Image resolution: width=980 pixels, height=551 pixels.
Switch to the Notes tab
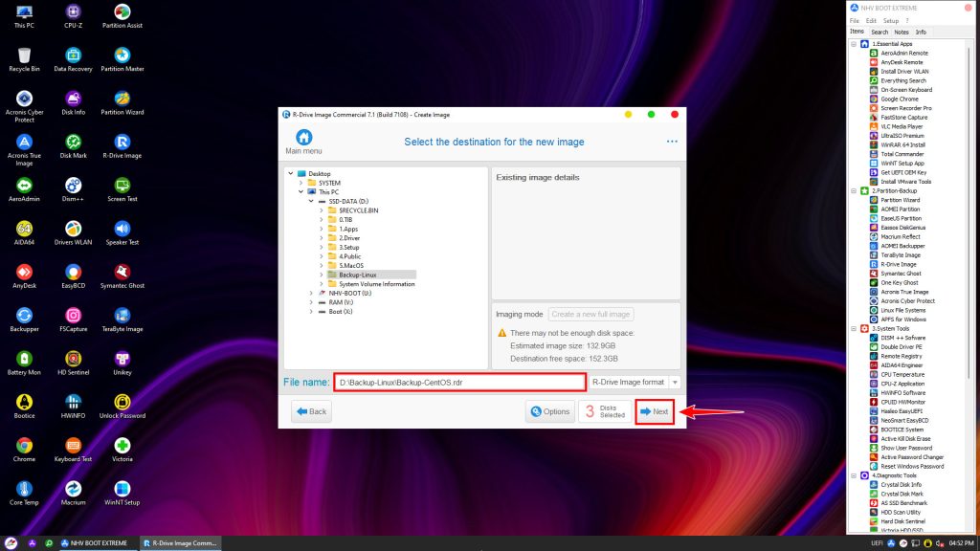click(x=902, y=32)
